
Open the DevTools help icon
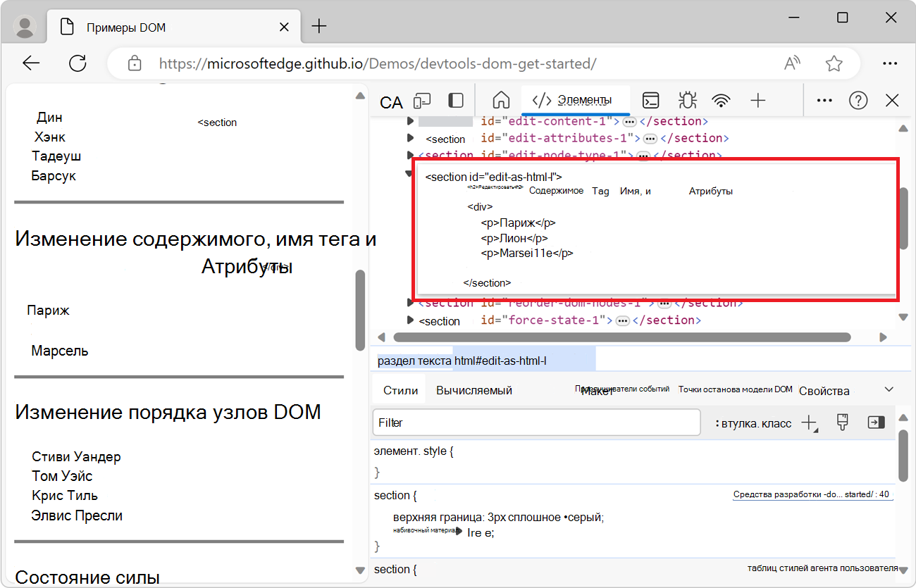click(858, 100)
